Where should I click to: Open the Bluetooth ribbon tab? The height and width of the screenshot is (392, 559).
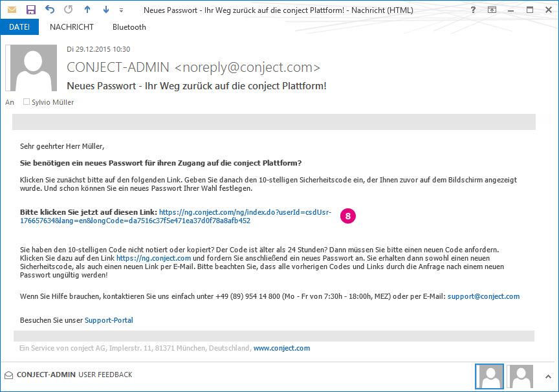pyautogui.click(x=129, y=27)
